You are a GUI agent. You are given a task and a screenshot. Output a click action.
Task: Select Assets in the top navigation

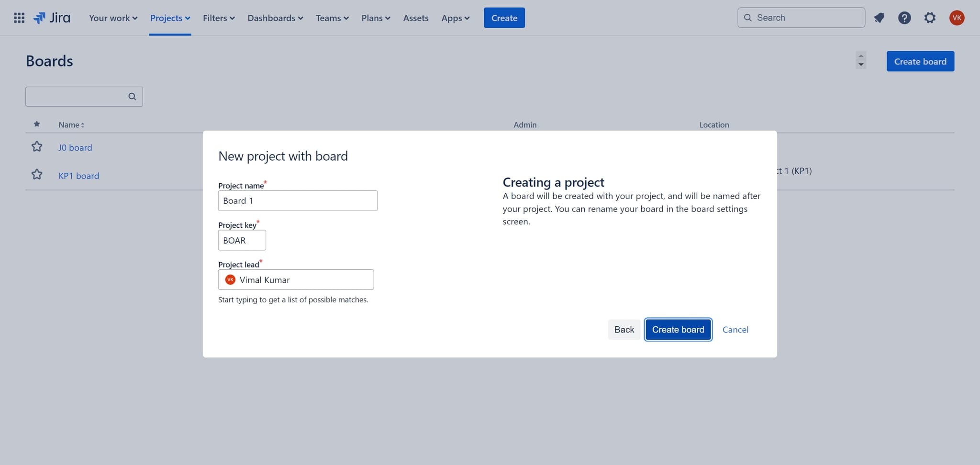click(x=415, y=18)
